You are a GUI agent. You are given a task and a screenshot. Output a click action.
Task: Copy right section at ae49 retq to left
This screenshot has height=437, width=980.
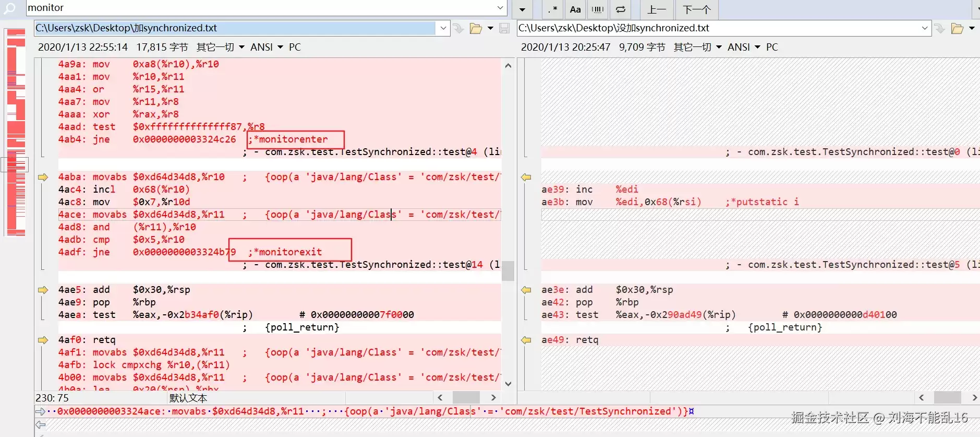click(x=526, y=340)
